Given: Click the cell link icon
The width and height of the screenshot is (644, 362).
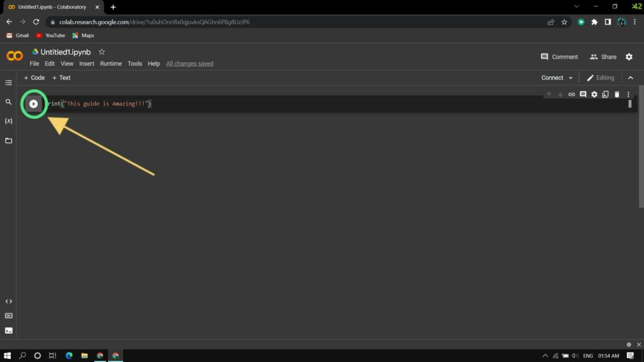Looking at the screenshot, I should click(x=572, y=94).
